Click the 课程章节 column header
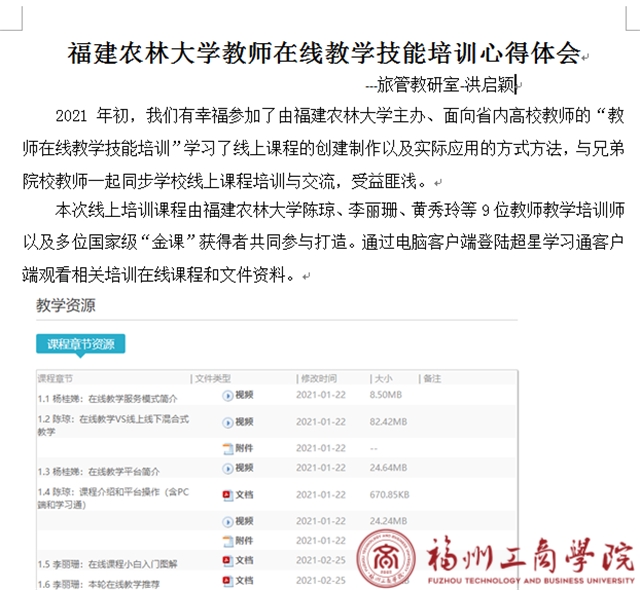 tap(55, 379)
